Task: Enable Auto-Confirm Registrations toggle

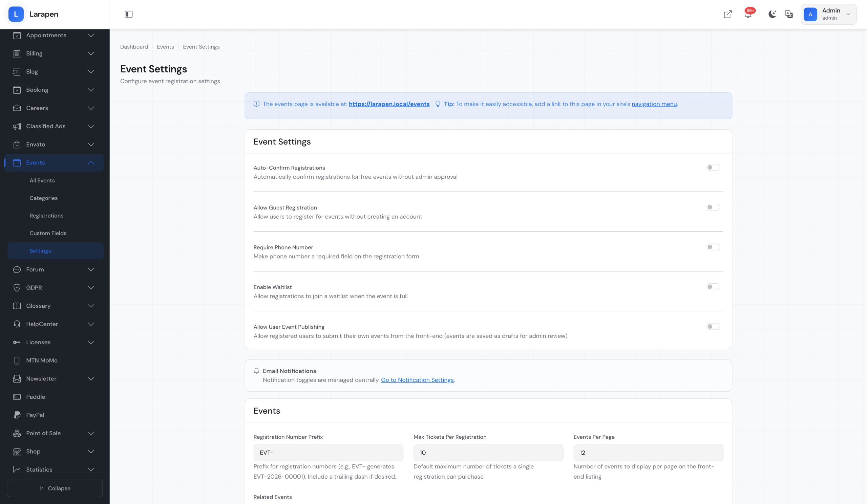Action: coord(713,168)
